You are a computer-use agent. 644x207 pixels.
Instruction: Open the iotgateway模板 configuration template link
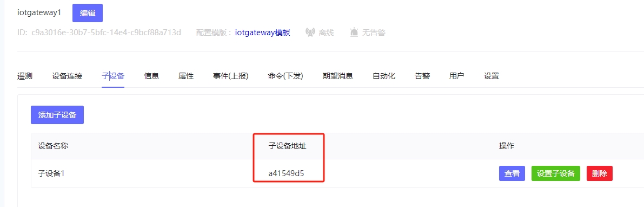point(263,33)
